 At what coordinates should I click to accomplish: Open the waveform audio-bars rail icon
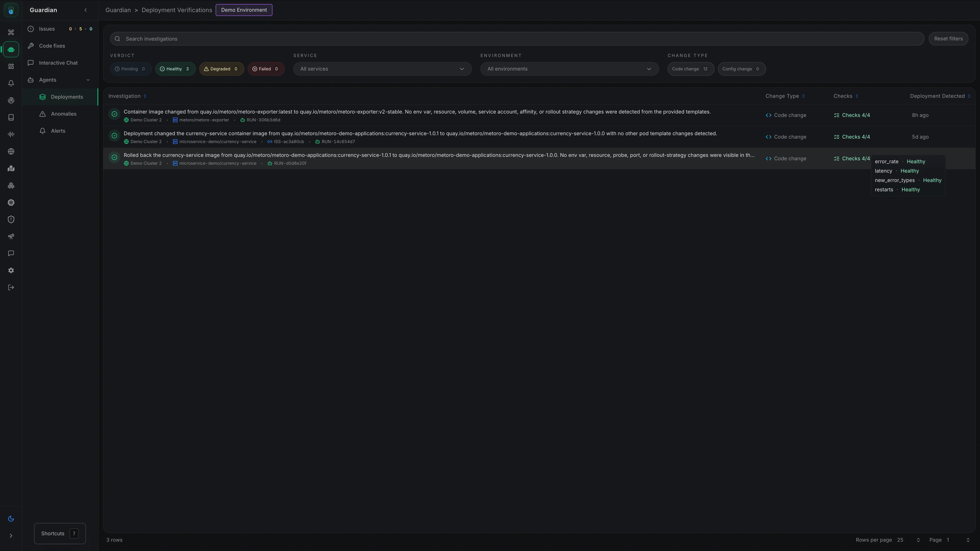pyautogui.click(x=11, y=134)
